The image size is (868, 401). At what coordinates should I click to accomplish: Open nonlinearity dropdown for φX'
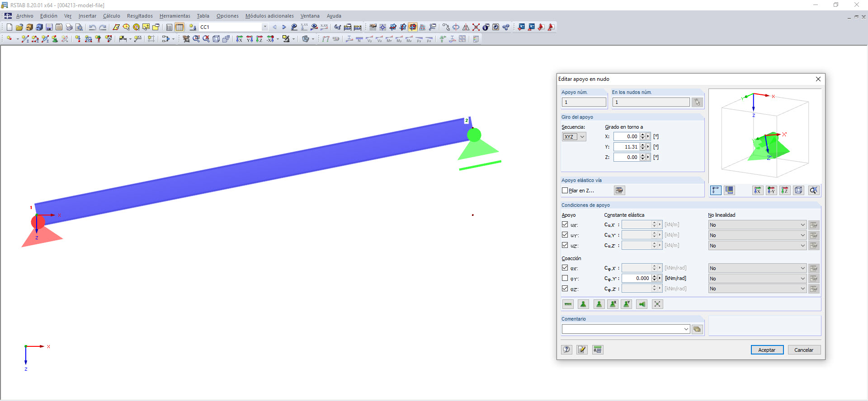tap(757, 268)
